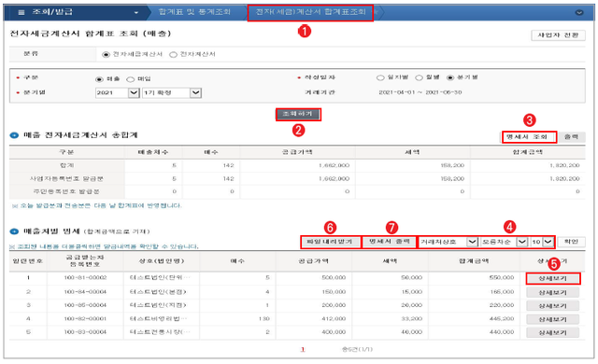Click 상세보기 for 100-84-00004 row
The height and width of the screenshot is (364, 598).
(x=552, y=292)
